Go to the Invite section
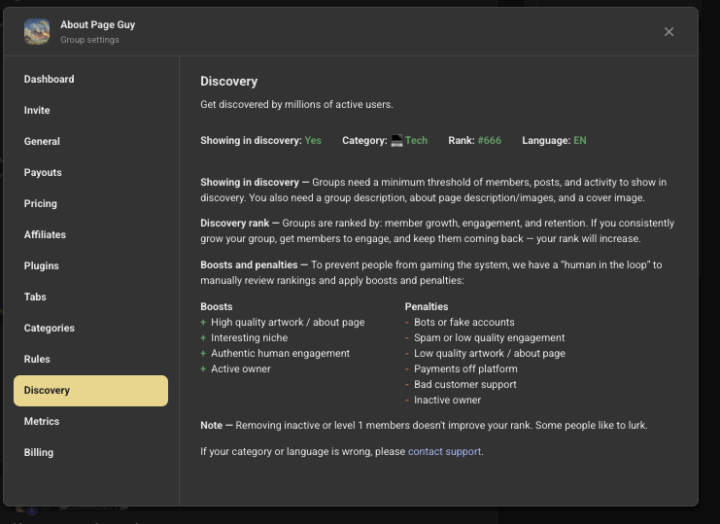 click(x=37, y=110)
